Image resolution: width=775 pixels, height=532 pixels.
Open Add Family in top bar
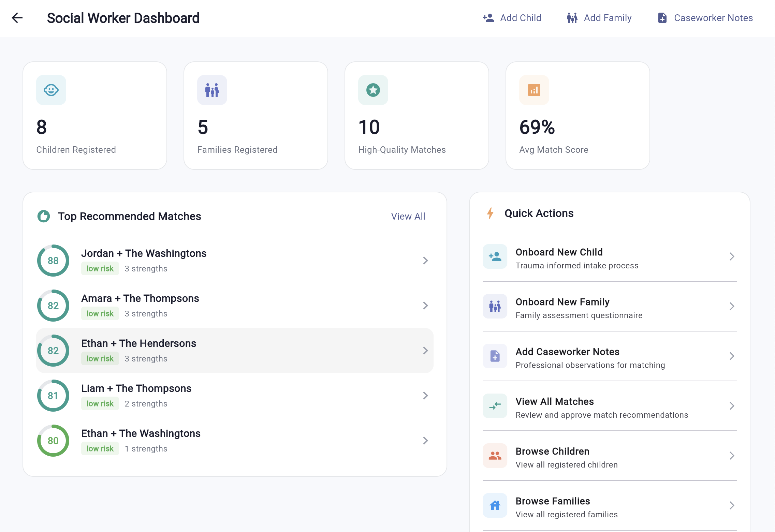tap(599, 18)
